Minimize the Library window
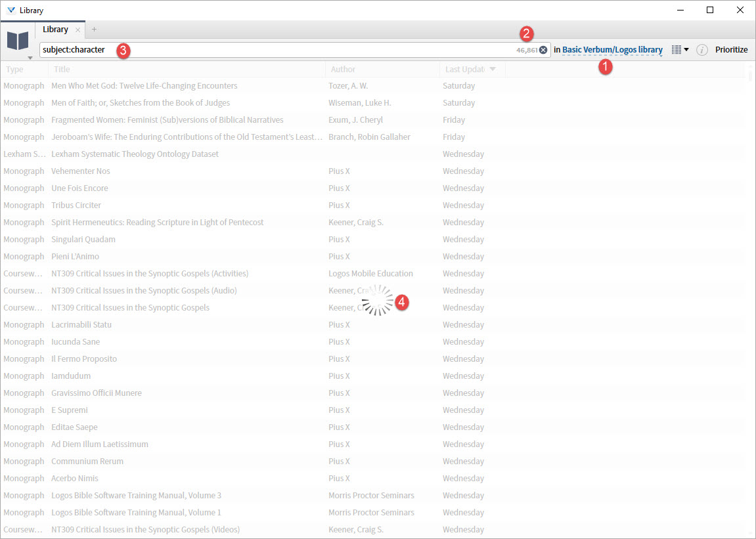The image size is (756, 539). click(680, 10)
